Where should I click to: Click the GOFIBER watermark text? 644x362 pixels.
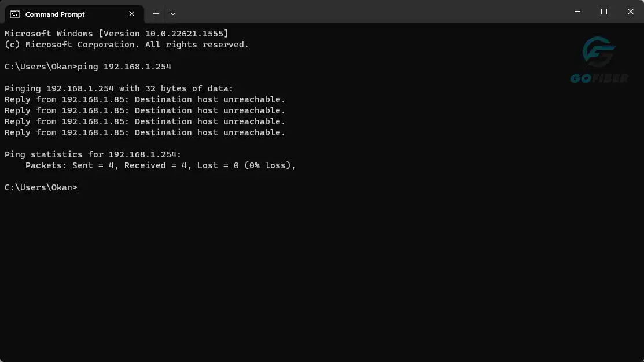click(599, 78)
